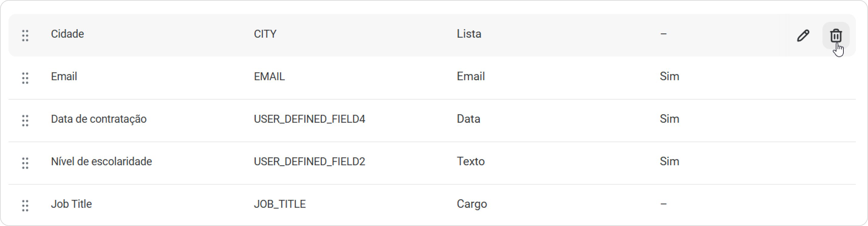This screenshot has height=226, width=868.
Task: Click the drag handle beside Job Title
Action: coord(25,205)
